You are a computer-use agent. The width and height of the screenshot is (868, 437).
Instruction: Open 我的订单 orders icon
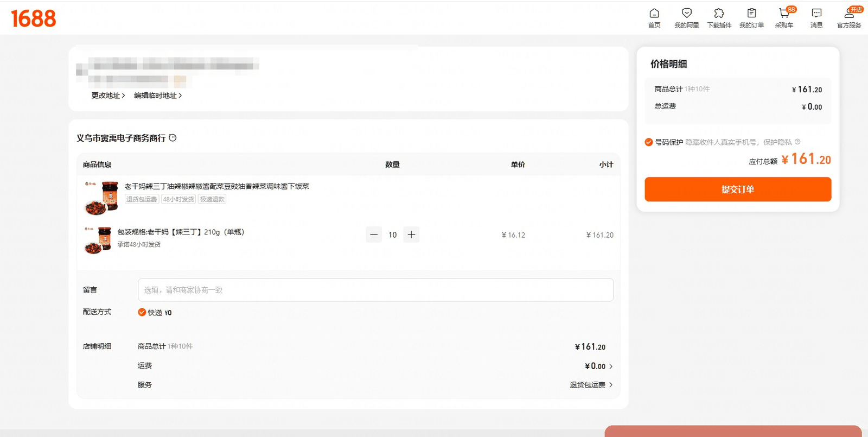coord(751,18)
